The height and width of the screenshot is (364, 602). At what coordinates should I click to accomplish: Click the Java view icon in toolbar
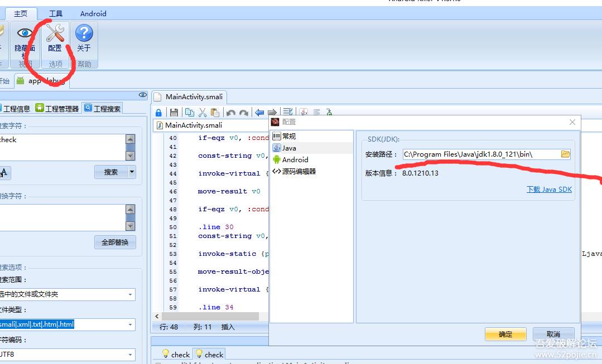[x=304, y=111]
